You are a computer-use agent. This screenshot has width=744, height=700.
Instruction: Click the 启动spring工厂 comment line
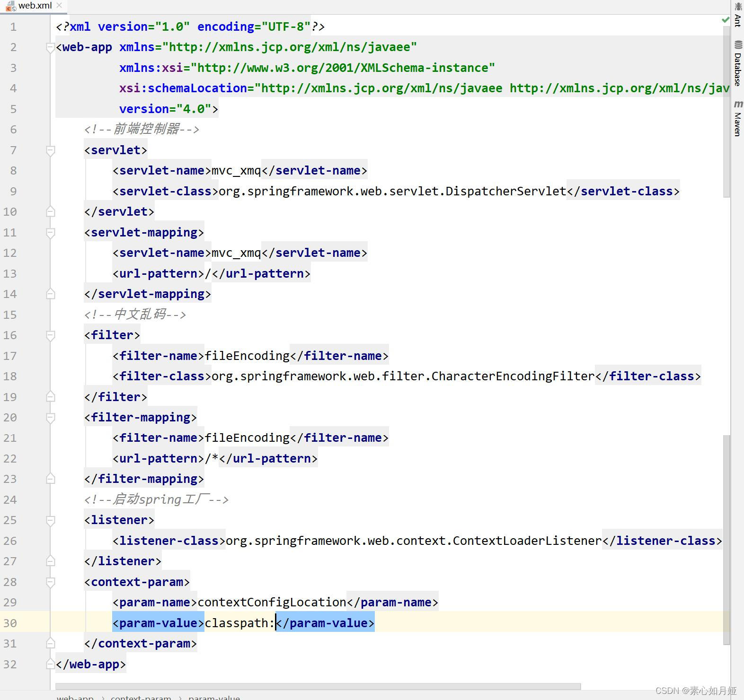pos(156,499)
